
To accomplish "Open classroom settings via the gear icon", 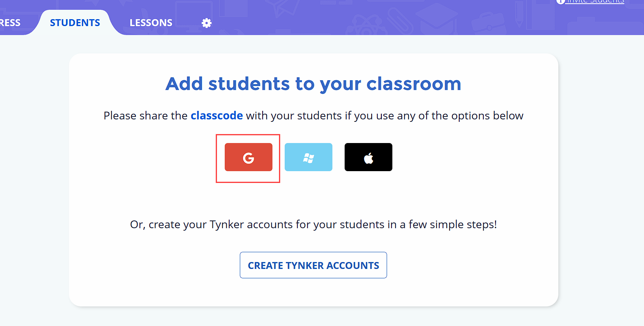I will (207, 23).
